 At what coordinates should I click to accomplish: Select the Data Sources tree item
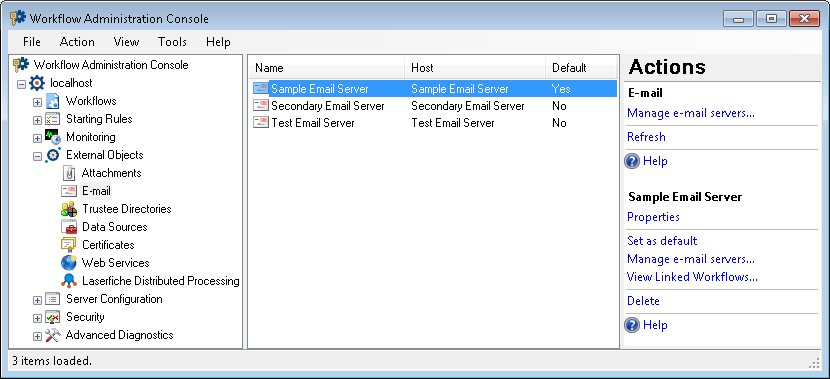(x=114, y=227)
